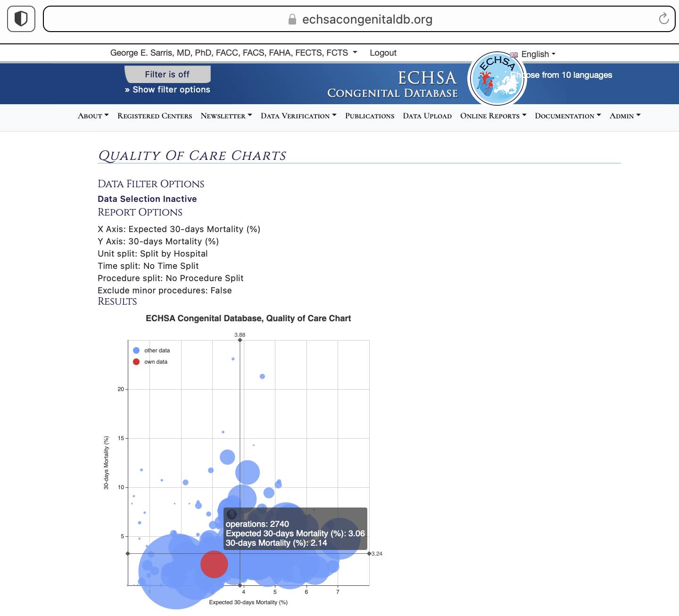Click the bubble near 21% mortality

coord(262,376)
